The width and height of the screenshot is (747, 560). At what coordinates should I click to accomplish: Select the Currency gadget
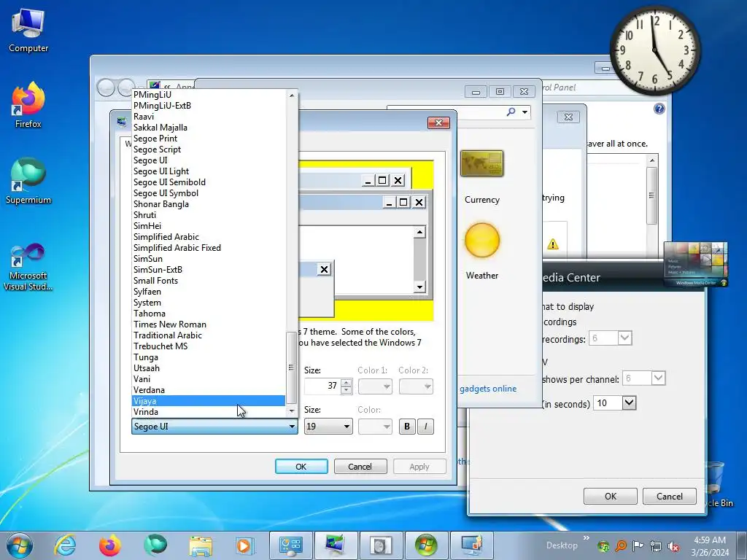click(x=482, y=177)
